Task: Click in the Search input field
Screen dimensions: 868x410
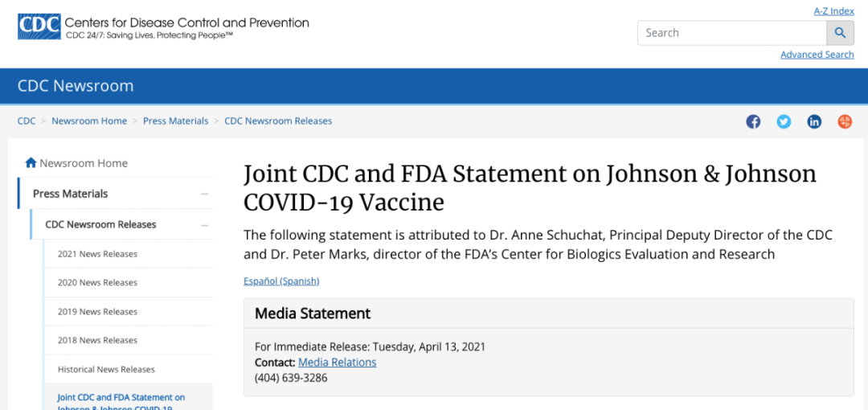Action: (x=732, y=33)
